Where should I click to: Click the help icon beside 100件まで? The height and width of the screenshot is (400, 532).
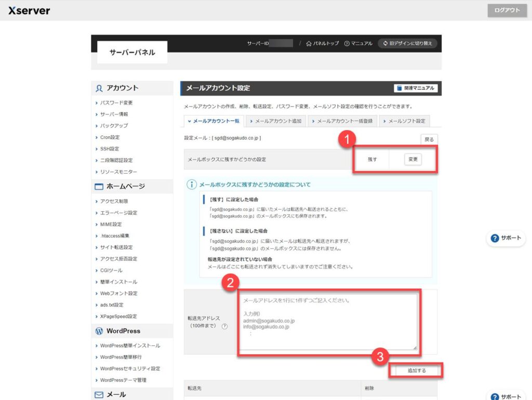[224, 326]
